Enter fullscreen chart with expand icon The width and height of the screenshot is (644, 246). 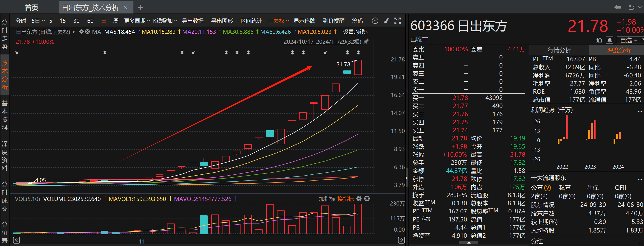tap(397, 21)
